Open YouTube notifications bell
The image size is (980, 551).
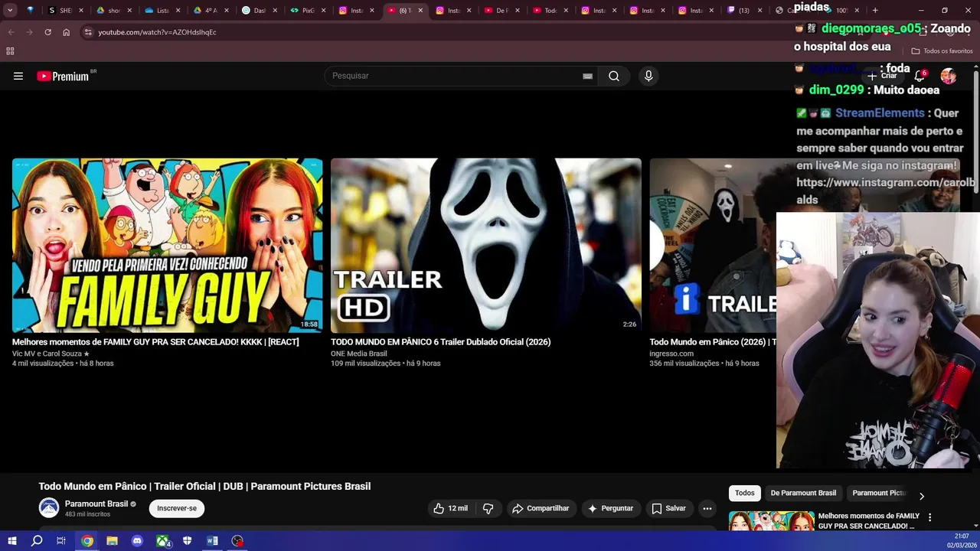coord(920,76)
